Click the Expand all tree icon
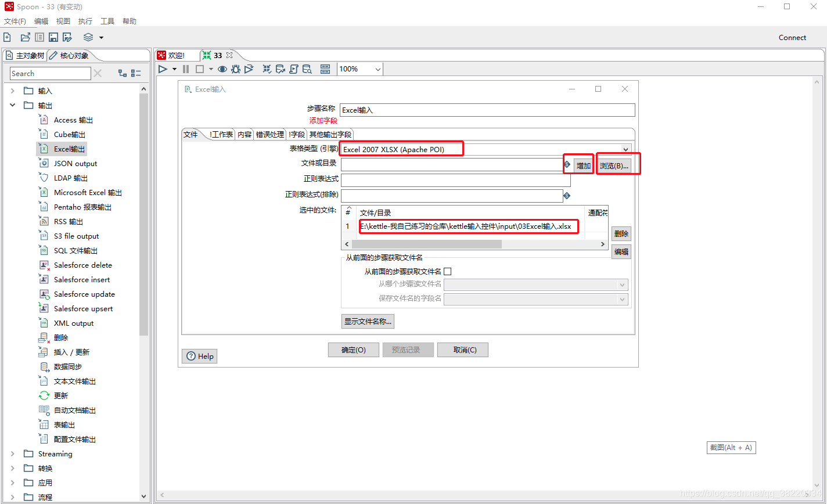The image size is (827, 504). point(123,73)
